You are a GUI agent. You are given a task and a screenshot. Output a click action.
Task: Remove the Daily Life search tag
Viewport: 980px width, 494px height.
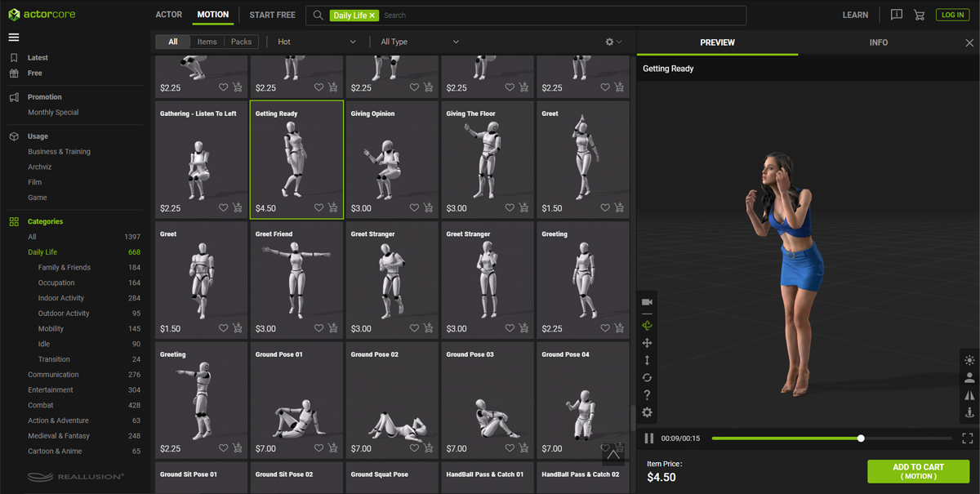coord(372,16)
